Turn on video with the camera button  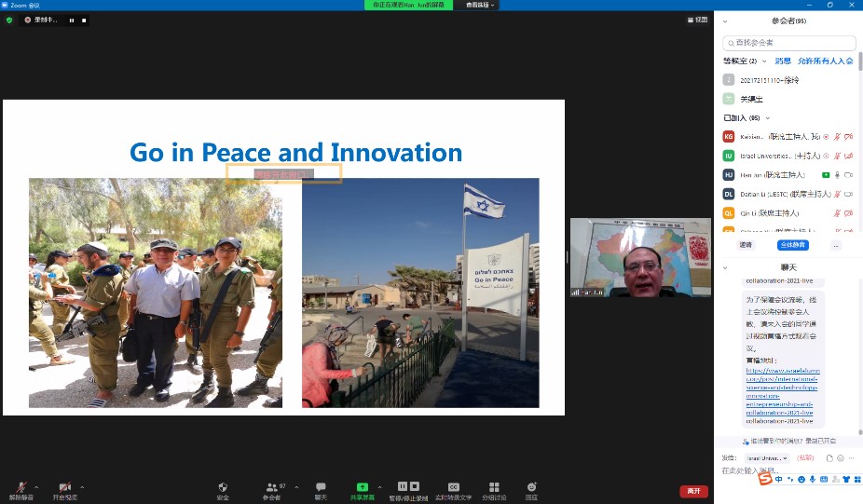pyautogui.click(x=64, y=487)
